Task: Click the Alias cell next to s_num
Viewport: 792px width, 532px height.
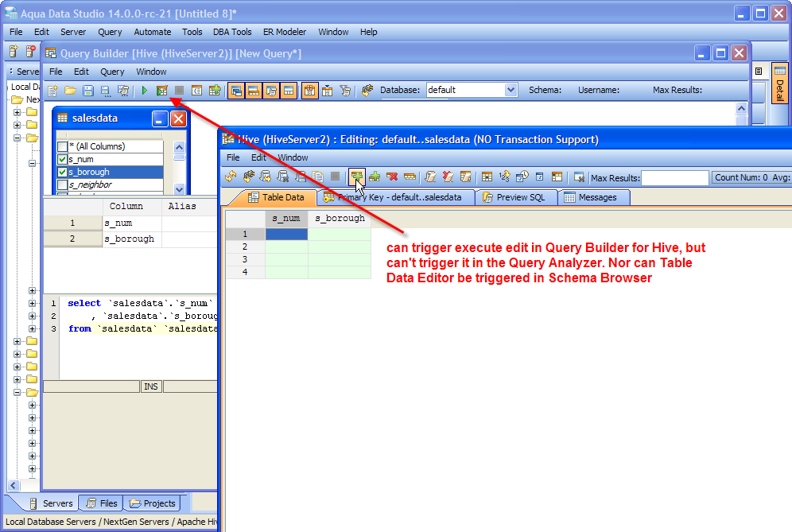Action: (189, 223)
